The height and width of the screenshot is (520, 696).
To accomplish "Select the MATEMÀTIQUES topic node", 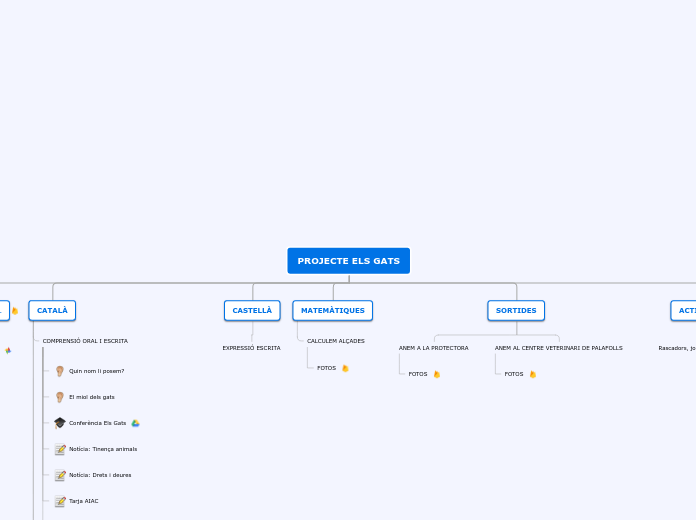I will [332, 311].
